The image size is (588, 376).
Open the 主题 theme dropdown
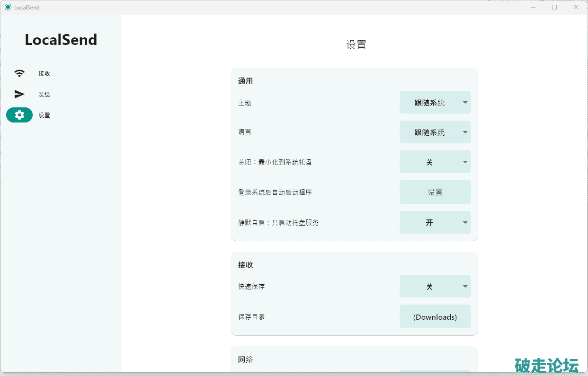[435, 103]
